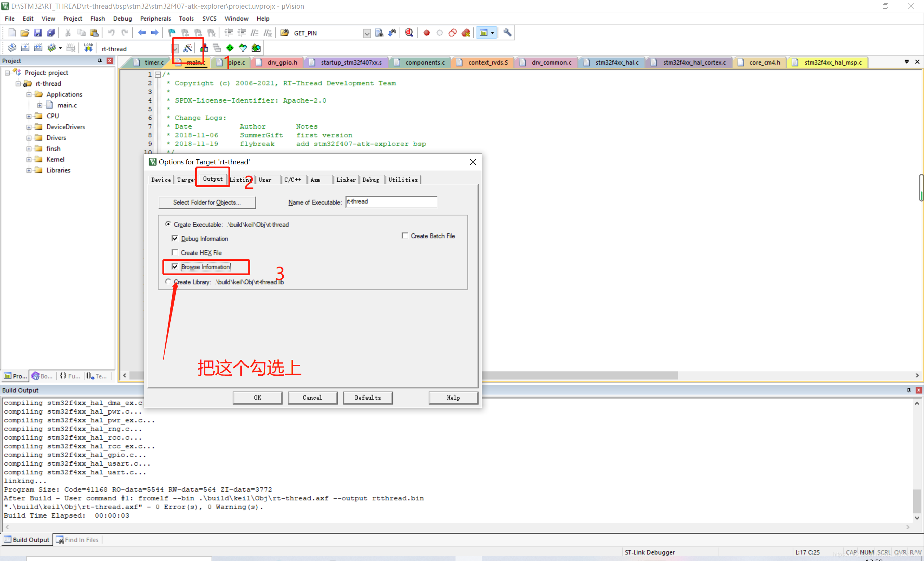This screenshot has width=924, height=561.
Task: Open window layout dropdown arrow
Action: 492,33
